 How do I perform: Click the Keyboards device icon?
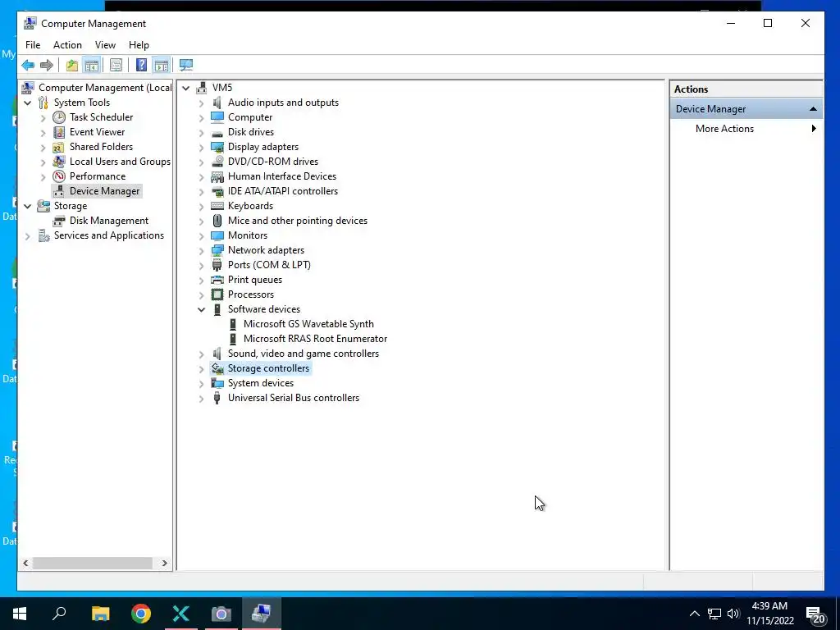pyautogui.click(x=217, y=206)
